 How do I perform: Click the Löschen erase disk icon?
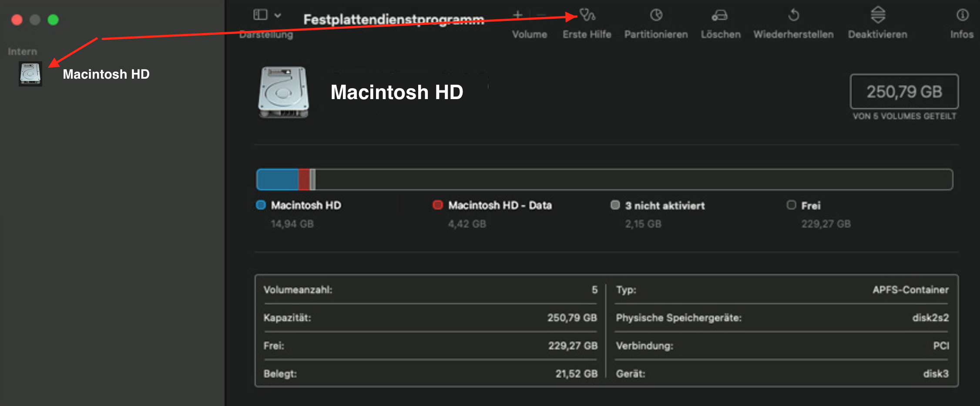(x=720, y=16)
